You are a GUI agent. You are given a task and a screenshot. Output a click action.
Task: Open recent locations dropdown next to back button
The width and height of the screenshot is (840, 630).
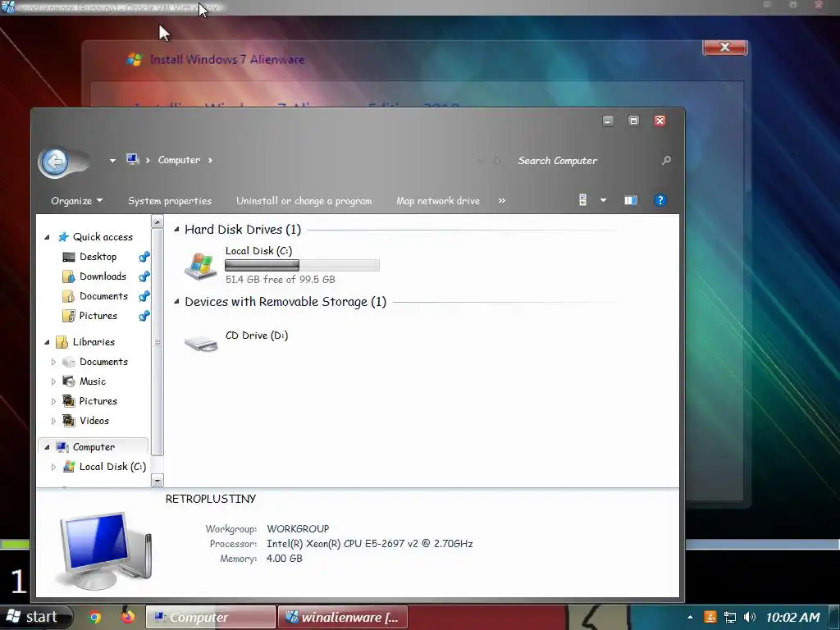click(x=112, y=160)
